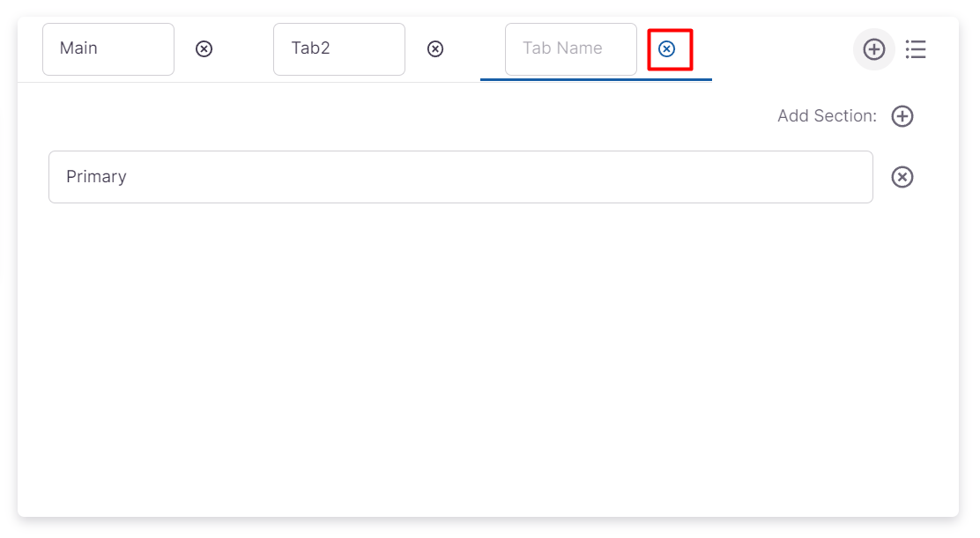The image size is (980, 538).
Task: Open the tab list icon
Action: (x=916, y=49)
